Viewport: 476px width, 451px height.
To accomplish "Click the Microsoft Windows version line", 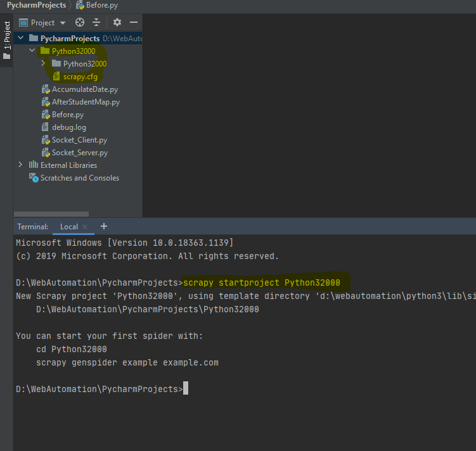I will click(124, 243).
